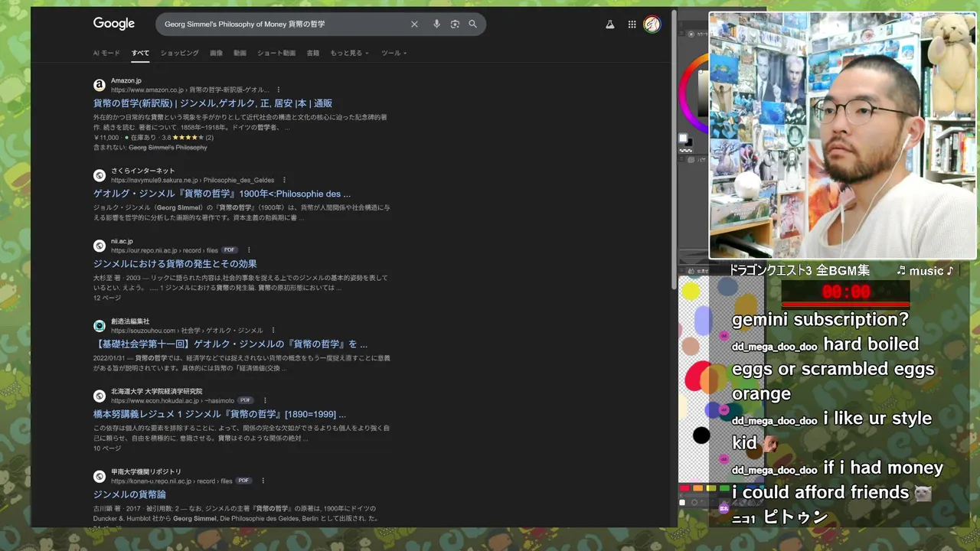Screen dimensions: 980x551
Task: Switch to ショッピング tab
Action: 179,53
